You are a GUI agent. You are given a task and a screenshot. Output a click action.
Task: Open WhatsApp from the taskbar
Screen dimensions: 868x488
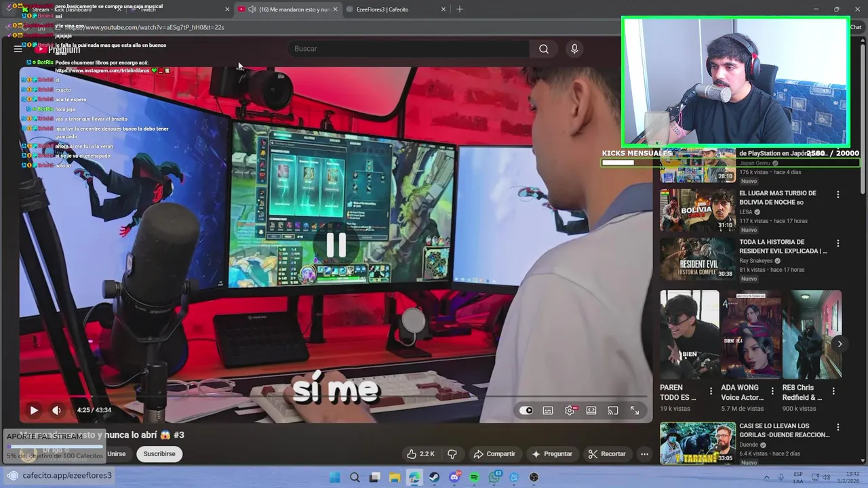494,477
